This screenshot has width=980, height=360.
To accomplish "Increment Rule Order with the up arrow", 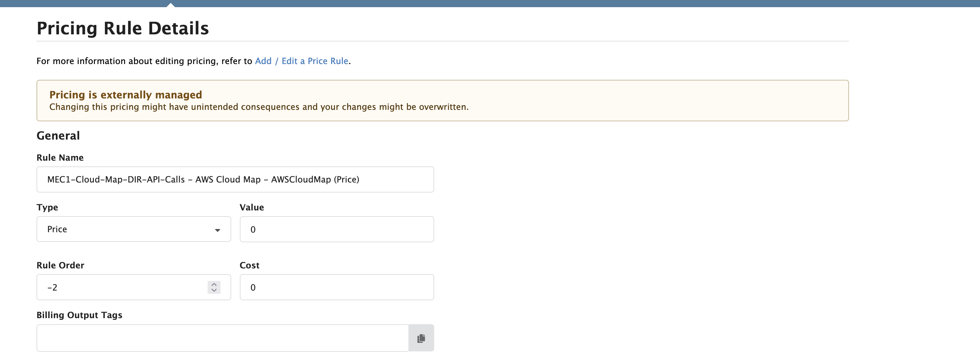I will tap(213, 283).
